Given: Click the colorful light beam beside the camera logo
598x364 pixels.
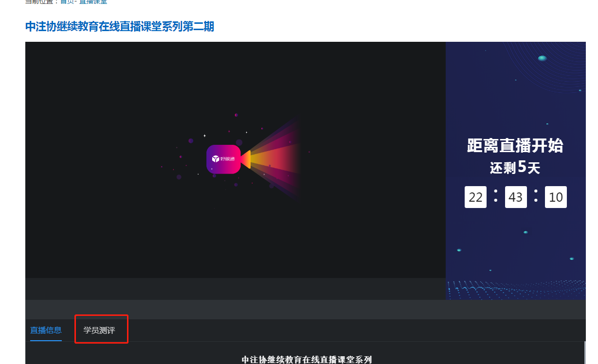Looking at the screenshot, I should click(x=275, y=159).
